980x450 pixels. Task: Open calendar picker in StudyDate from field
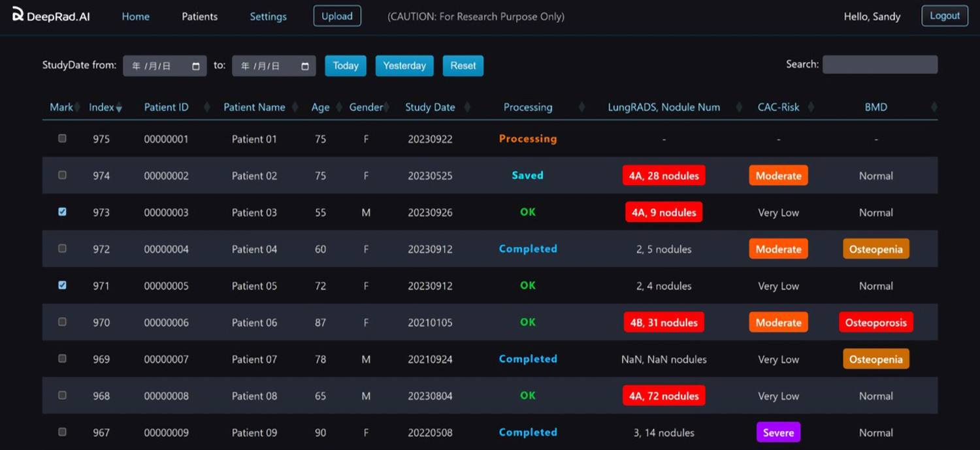(196, 66)
